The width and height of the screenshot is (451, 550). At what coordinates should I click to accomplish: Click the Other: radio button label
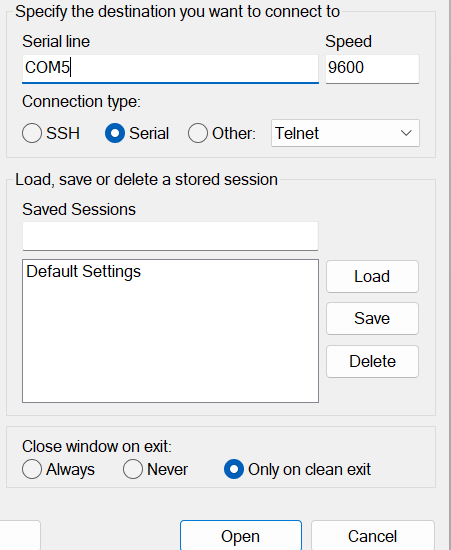(234, 133)
